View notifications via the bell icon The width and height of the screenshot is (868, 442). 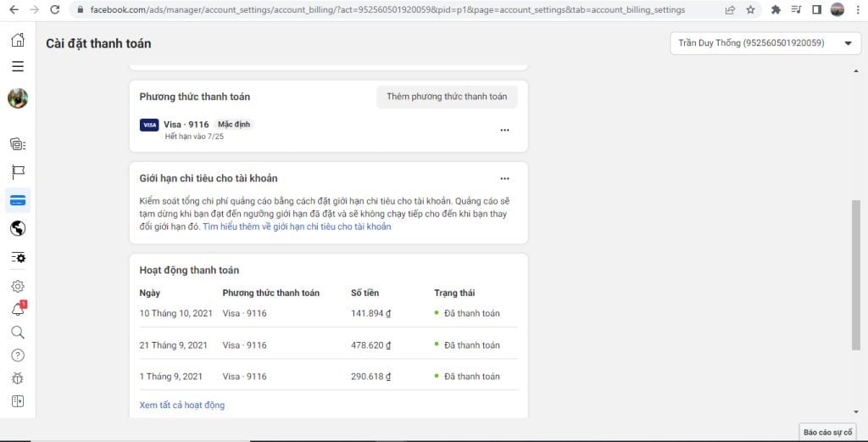coord(19,309)
